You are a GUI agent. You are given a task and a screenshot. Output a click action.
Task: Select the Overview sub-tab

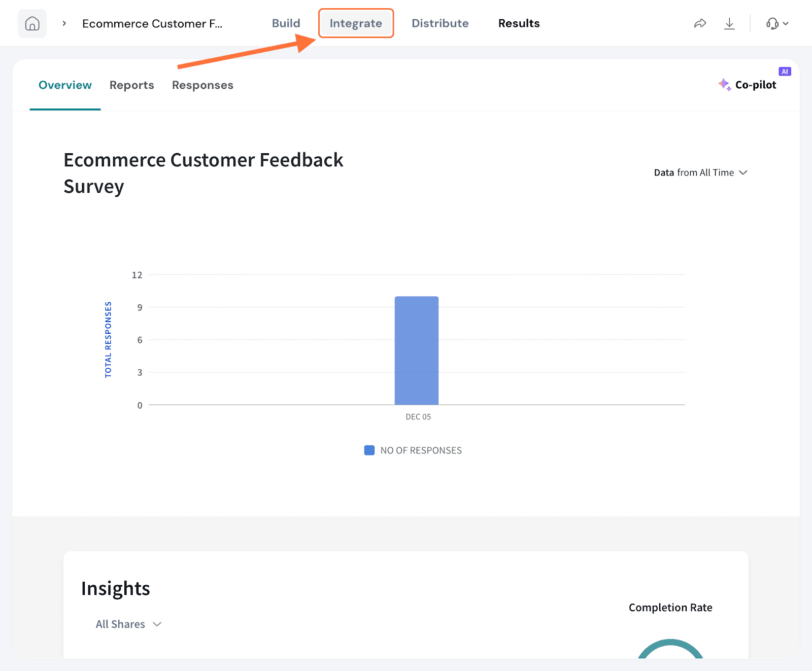click(65, 85)
